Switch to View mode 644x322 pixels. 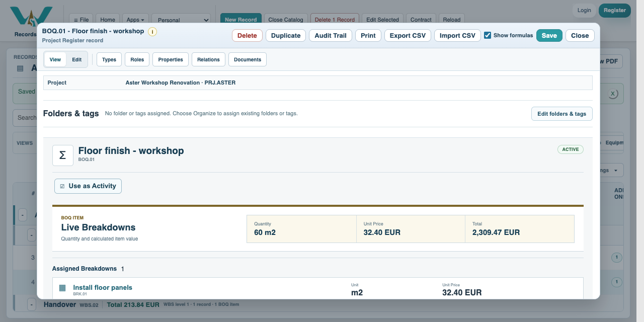pos(55,59)
